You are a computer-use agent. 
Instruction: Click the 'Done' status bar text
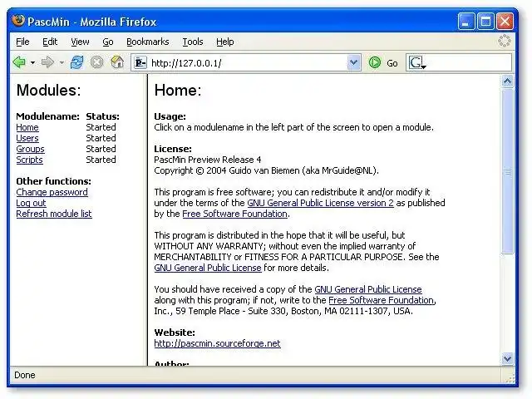(x=25, y=375)
